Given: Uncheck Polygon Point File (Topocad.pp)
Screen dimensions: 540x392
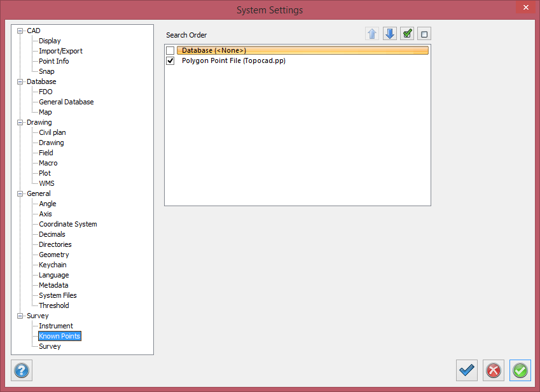Looking at the screenshot, I should (x=170, y=60).
